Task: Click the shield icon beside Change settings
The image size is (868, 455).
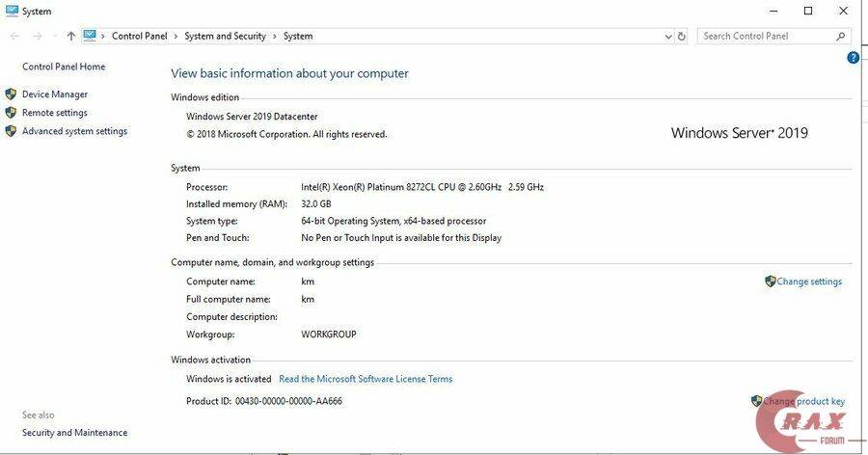Action: tap(770, 281)
